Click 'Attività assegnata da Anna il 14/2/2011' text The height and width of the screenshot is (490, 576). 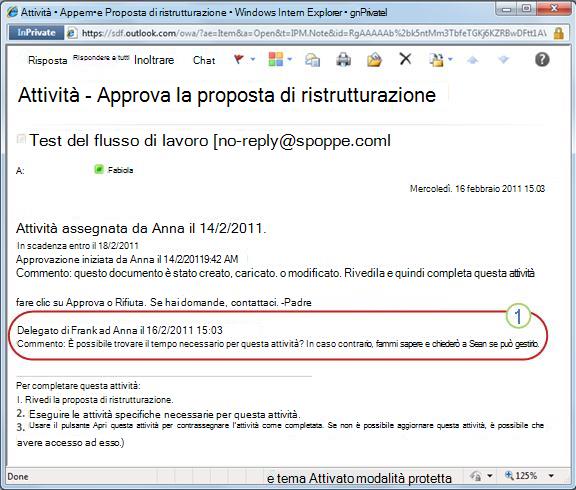pyautogui.click(x=141, y=228)
